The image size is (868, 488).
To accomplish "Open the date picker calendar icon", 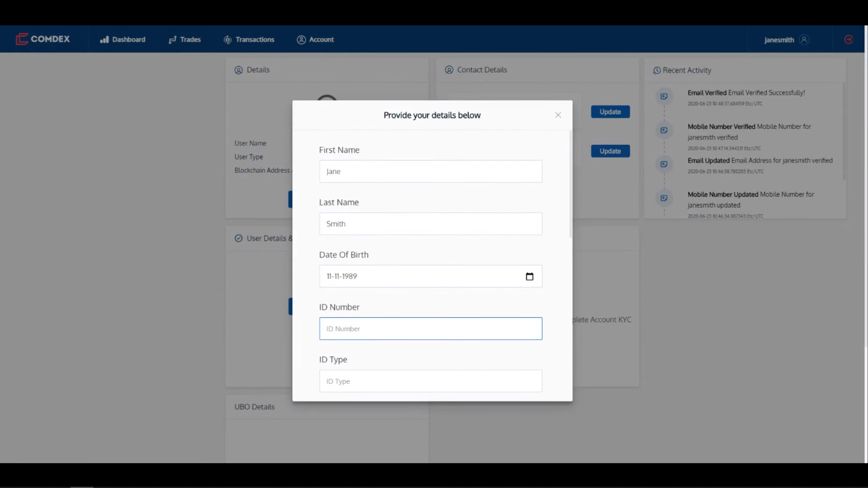I will [529, 276].
